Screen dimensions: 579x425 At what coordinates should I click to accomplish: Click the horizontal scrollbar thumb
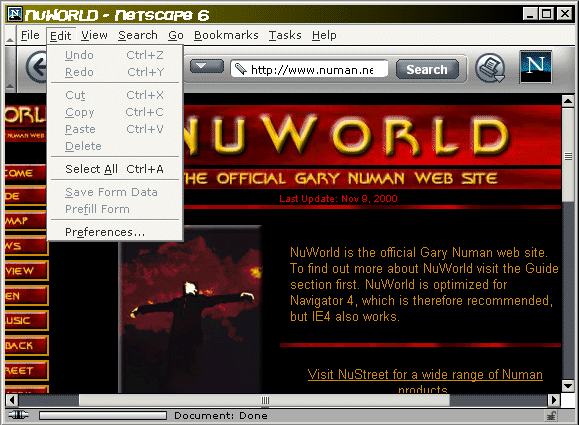coord(264,400)
